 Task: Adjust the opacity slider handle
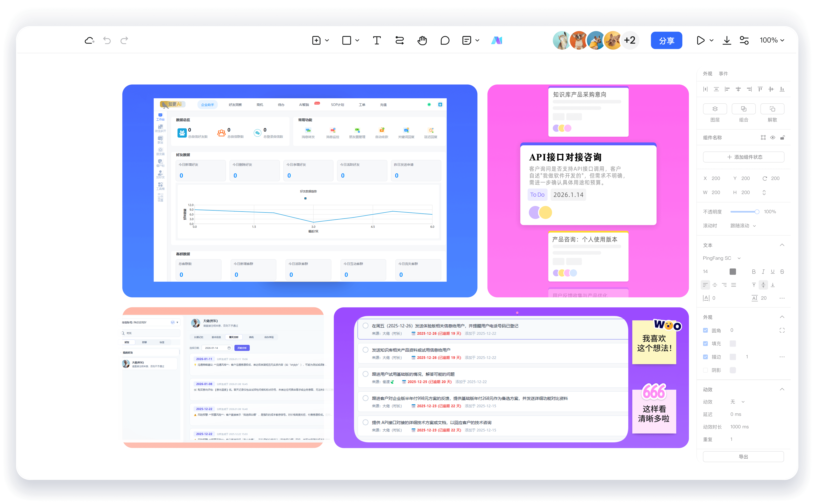coord(757,212)
